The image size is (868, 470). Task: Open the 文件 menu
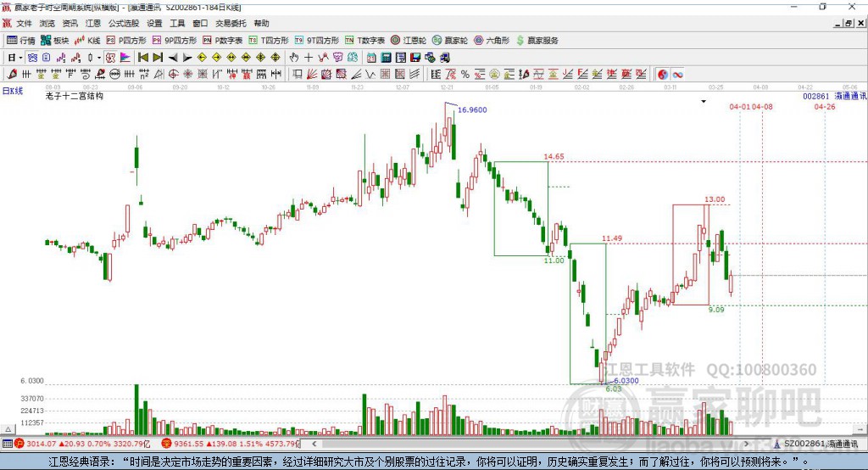24,23
